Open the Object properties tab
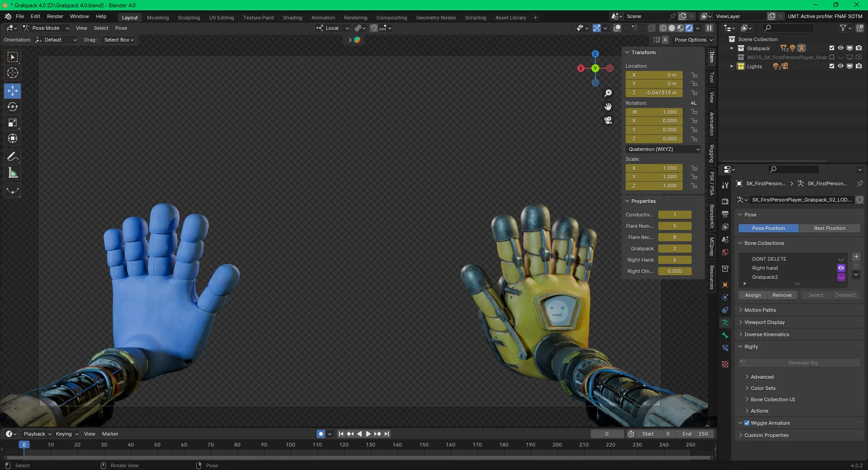Screen dimensions: 868x470 pos(725,284)
